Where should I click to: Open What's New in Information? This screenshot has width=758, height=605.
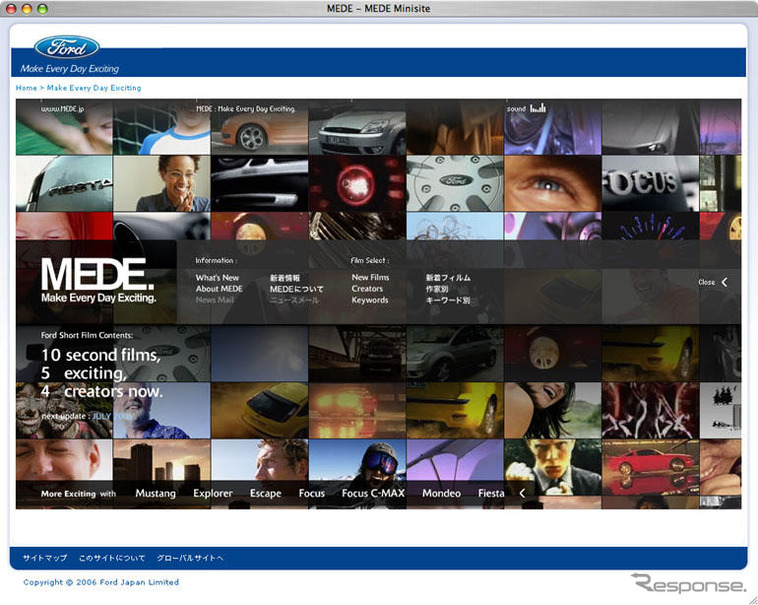[x=217, y=278]
